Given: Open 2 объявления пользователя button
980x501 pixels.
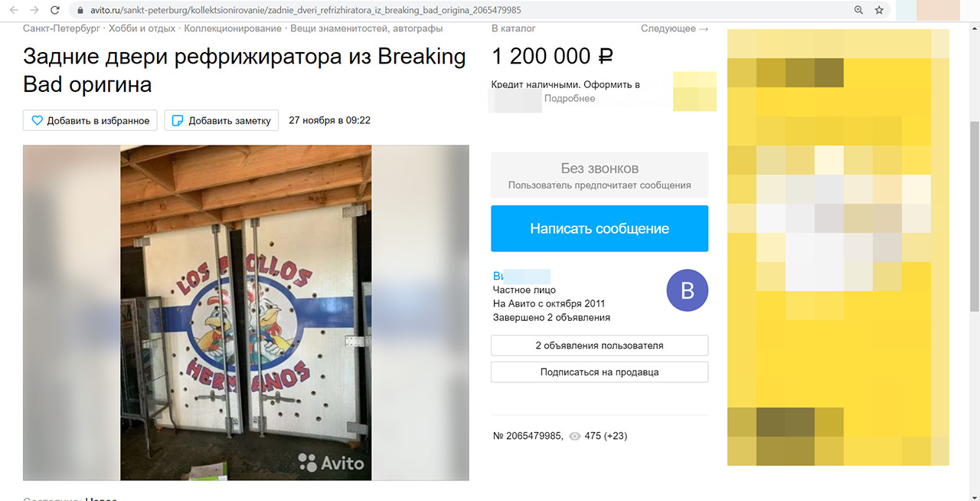Looking at the screenshot, I should pos(599,345).
